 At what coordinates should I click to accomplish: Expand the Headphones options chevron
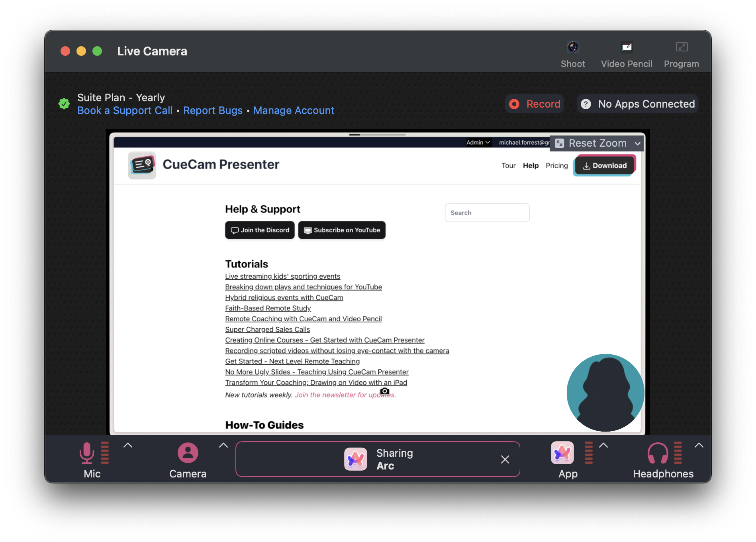[x=699, y=446]
